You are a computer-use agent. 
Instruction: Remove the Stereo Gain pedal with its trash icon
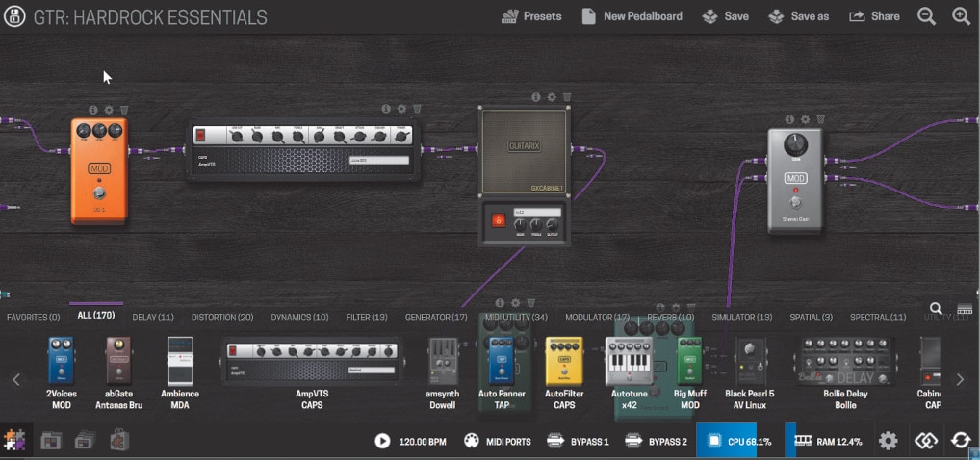pyautogui.click(x=820, y=119)
